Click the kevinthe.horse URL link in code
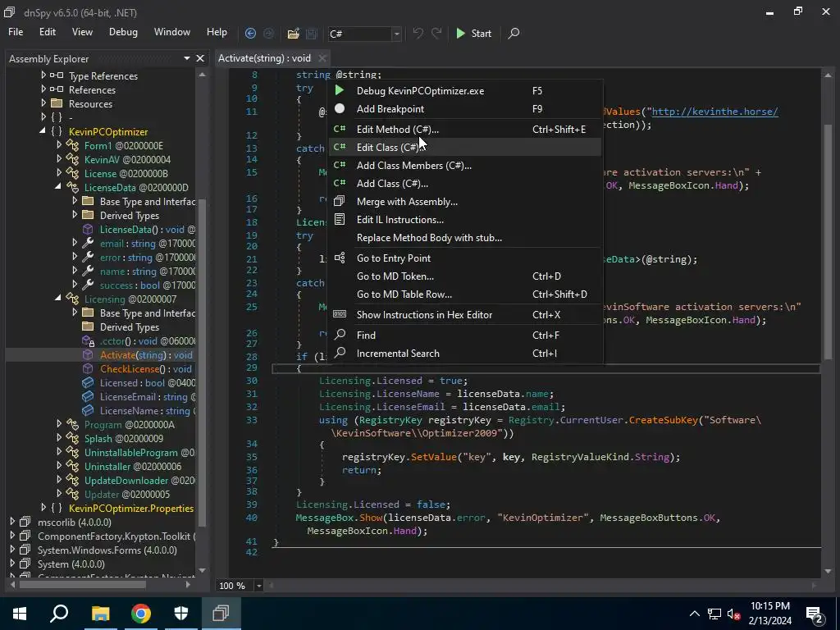Screen dimensions: 840x630 [x=714, y=112]
